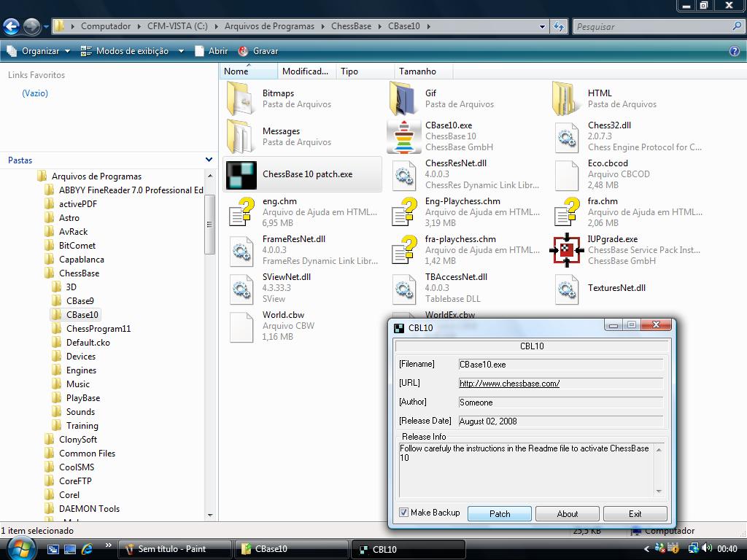Select the FrameResNet.dll file icon
747x560 pixels.
click(241, 251)
